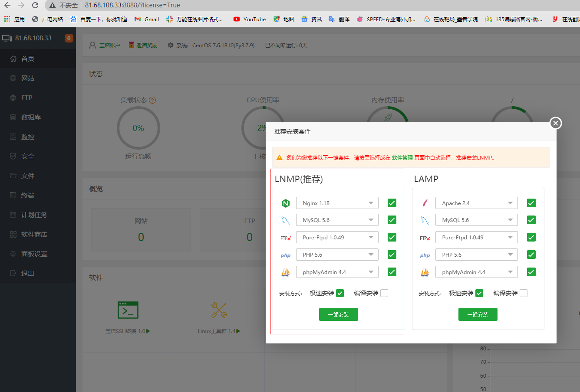
Task: Open the 翻译 bookmark
Action: [x=339, y=19]
